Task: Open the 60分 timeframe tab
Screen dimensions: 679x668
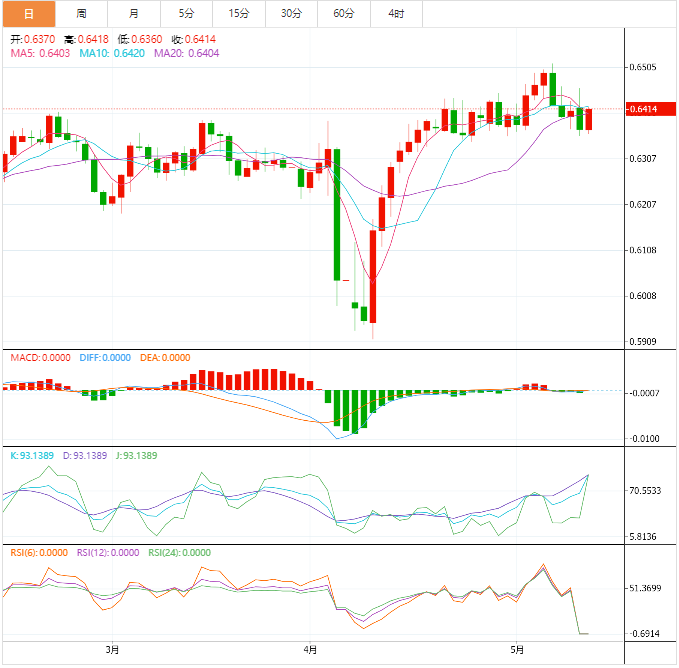Action: point(344,13)
